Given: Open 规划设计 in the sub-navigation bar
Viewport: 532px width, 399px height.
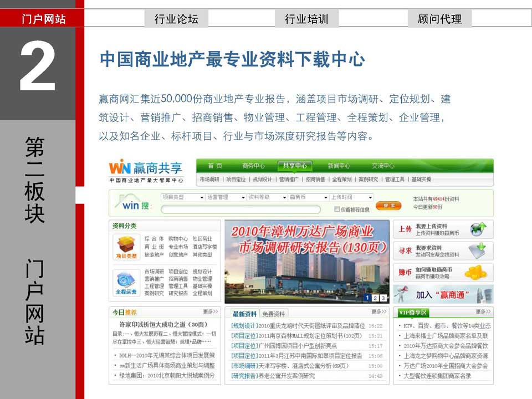Looking at the screenshot, I should coord(262,179).
